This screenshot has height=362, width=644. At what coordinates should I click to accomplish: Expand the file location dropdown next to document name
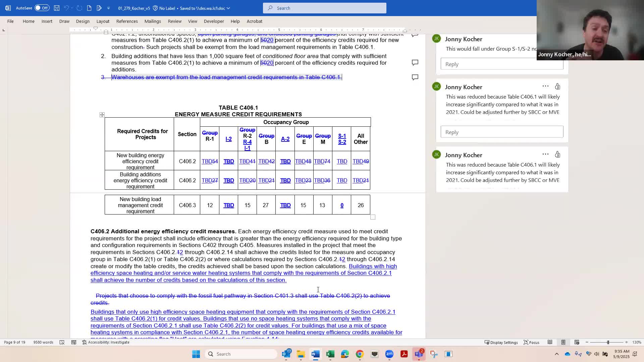tap(228, 8)
